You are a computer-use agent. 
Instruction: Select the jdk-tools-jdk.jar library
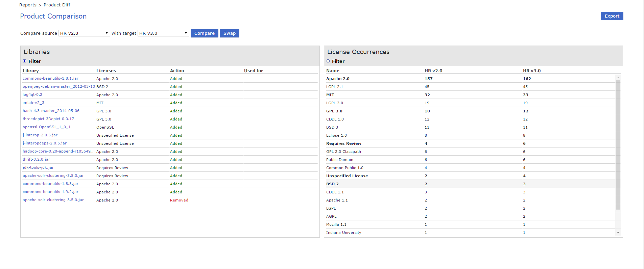coord(38,167)
